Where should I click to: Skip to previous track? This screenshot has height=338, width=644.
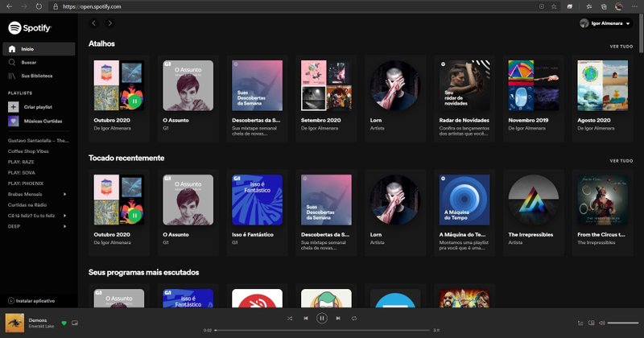point(306,319)
